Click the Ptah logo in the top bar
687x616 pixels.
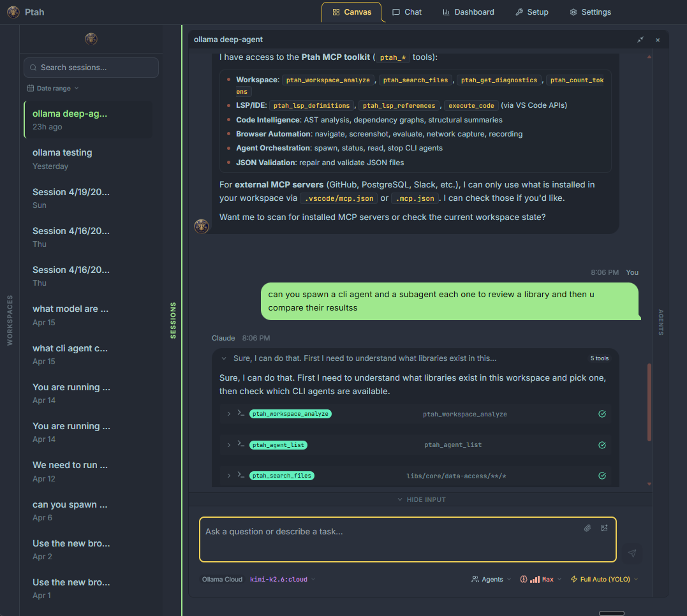13,11
